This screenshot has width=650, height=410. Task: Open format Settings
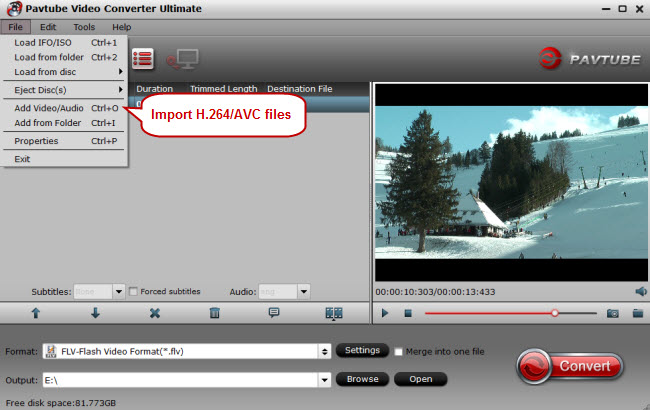coord(362,350)
